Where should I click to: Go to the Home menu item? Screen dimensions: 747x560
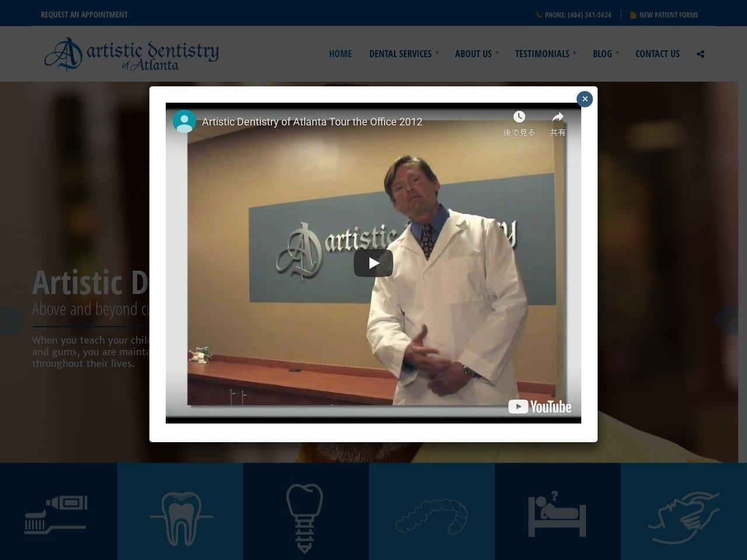(340, 54)
